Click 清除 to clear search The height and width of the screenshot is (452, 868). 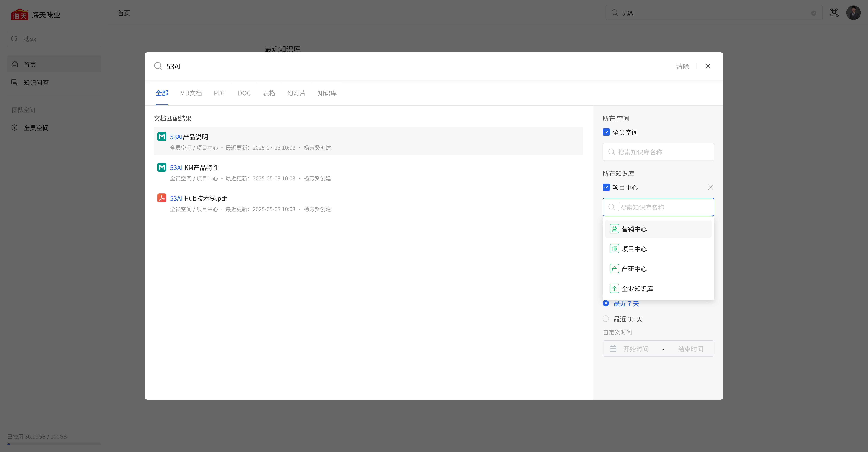pyautogui.click(x=682, y=66)
